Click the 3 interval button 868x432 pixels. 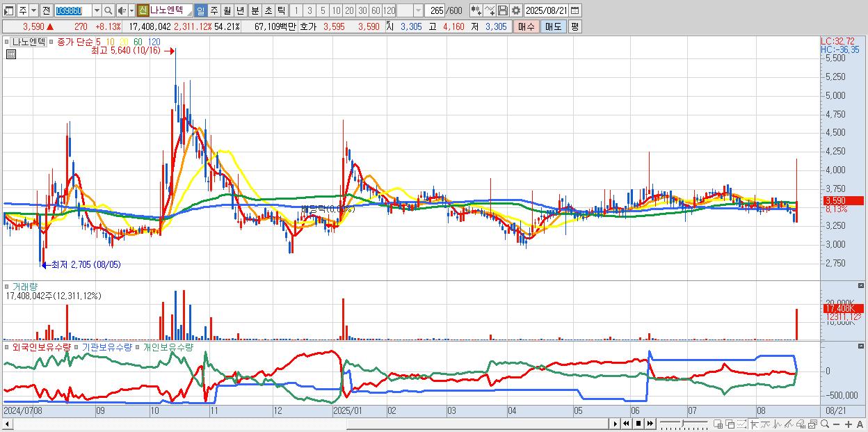coord(310,10)
